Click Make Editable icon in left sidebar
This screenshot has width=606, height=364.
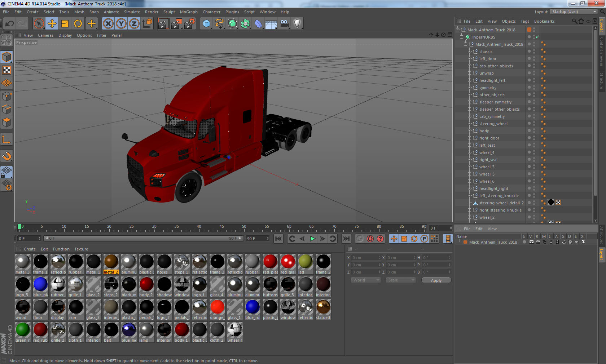tap(6, 41)
